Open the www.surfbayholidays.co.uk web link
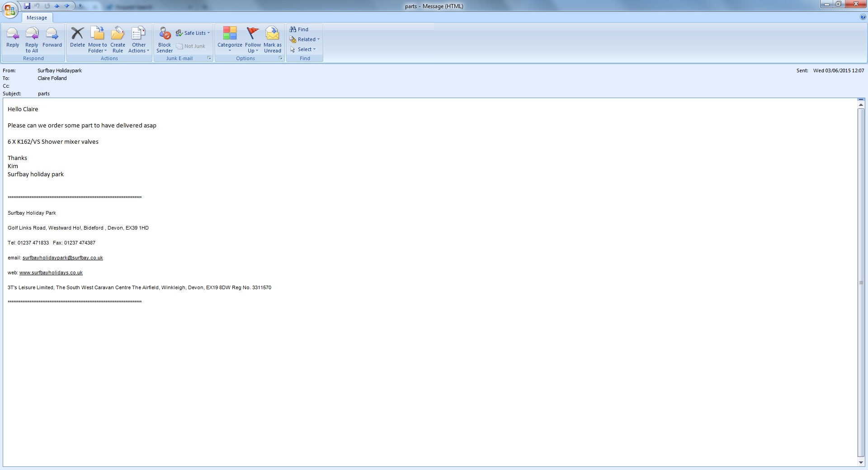Image resolution: width=868 pixels, height=470 pixels. [x=51, y=273]
